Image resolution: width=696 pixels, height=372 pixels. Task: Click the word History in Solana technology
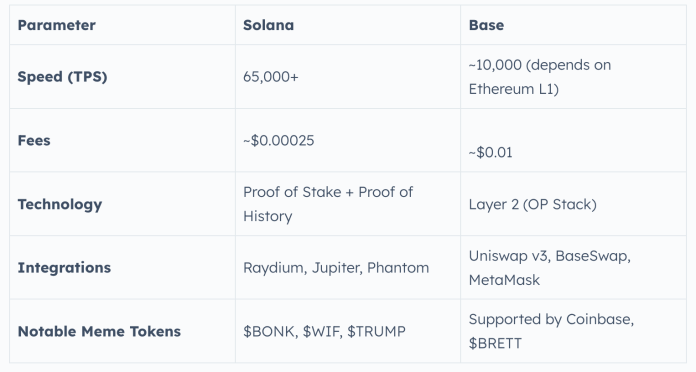click(x=268, y=216)
